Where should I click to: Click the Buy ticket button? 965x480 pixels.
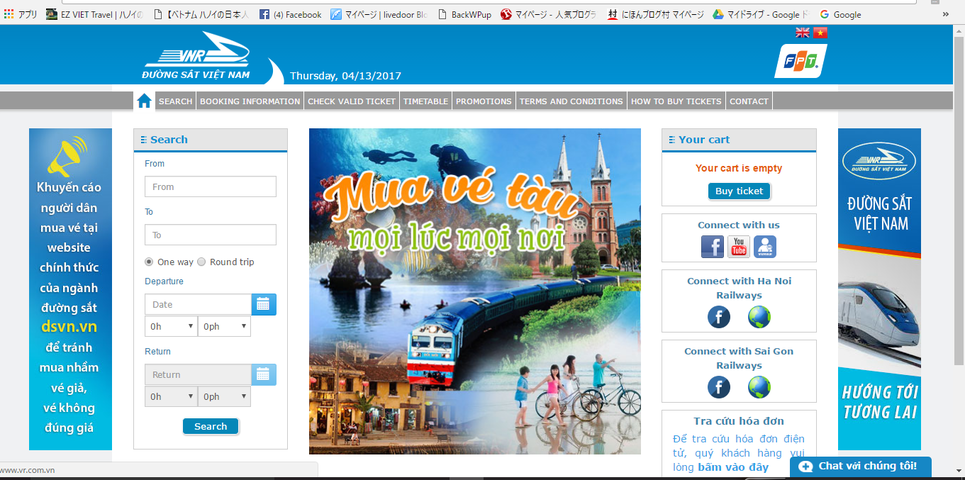click(x=739, y=191)
